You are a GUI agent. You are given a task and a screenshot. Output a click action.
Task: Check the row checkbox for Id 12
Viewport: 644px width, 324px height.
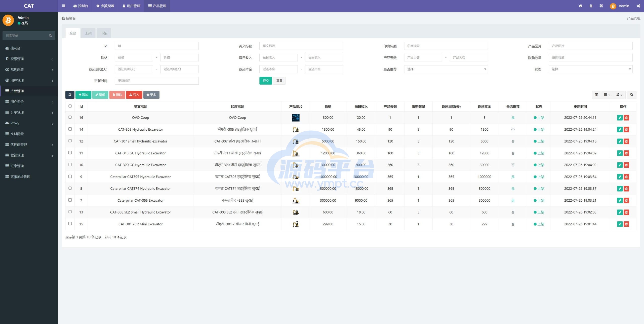(70, 141)
